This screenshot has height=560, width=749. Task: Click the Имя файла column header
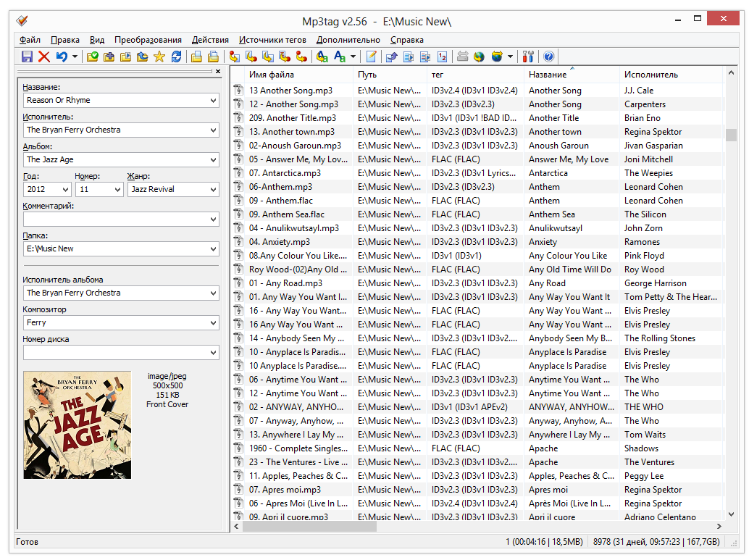point(272,75)
